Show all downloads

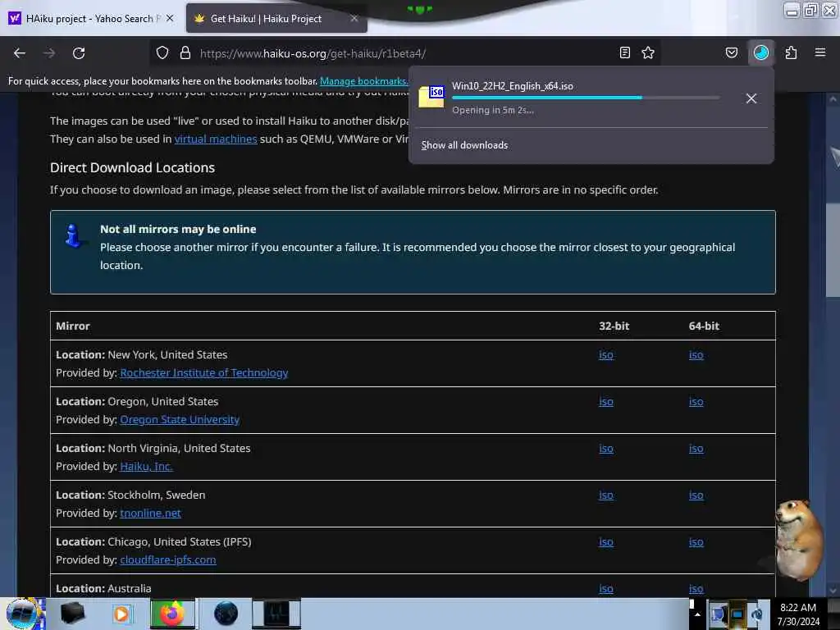(464, 145)
